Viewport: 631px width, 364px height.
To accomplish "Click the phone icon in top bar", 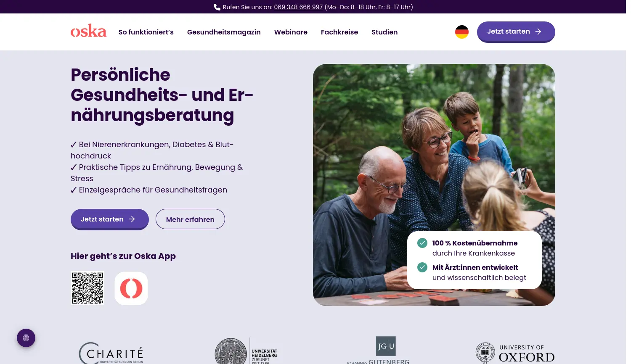I will point(217,7).
